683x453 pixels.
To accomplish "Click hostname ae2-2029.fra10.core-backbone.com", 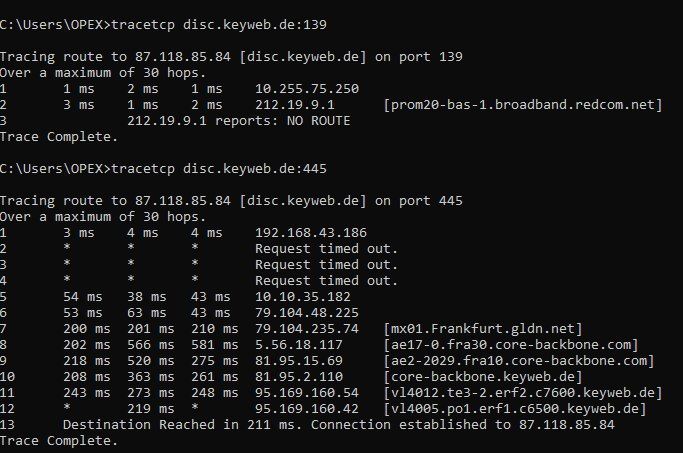I will tap(519, 361).
